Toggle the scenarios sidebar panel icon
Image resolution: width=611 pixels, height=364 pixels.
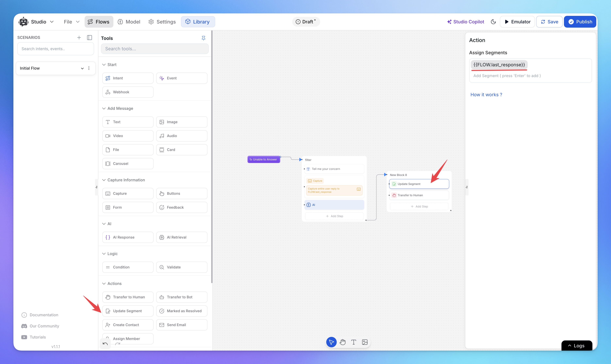click(x=90, y=38)
